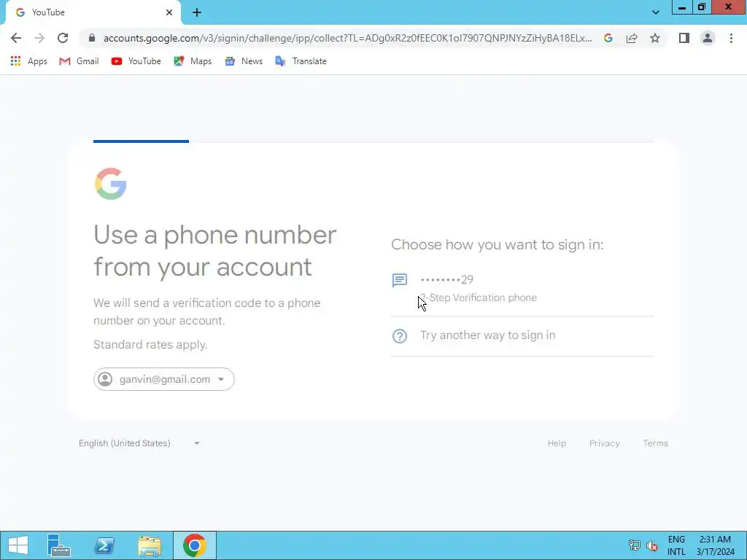Select Try another way to sign in
Screen dimensions: 747x560
522,335
